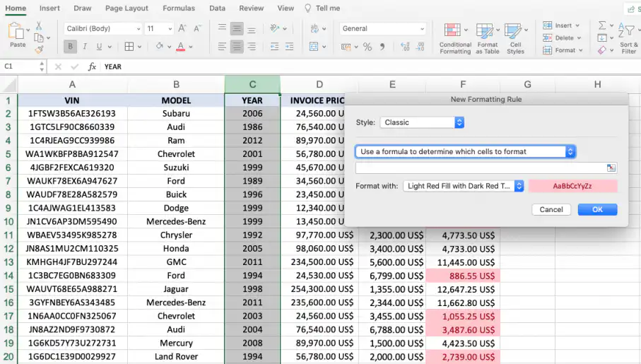Open the Data tab
The width and height of the screenshot is (641, 364).
point(217,8)
